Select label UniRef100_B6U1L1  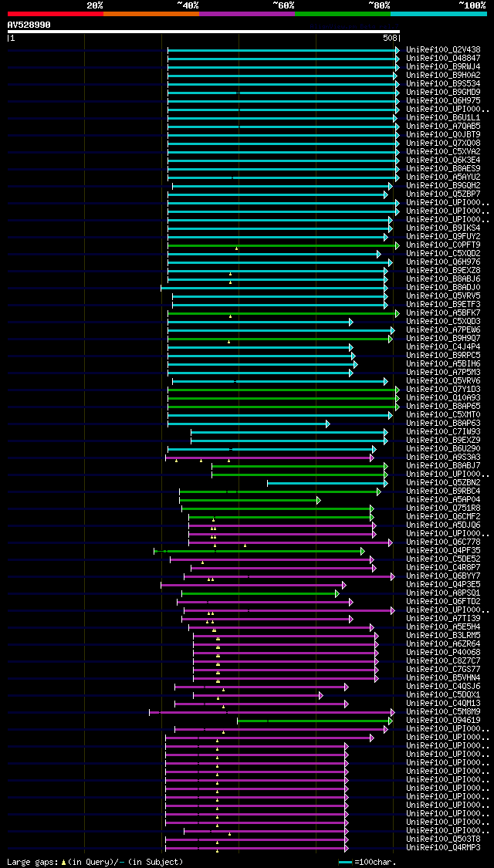tap(443, 118)
